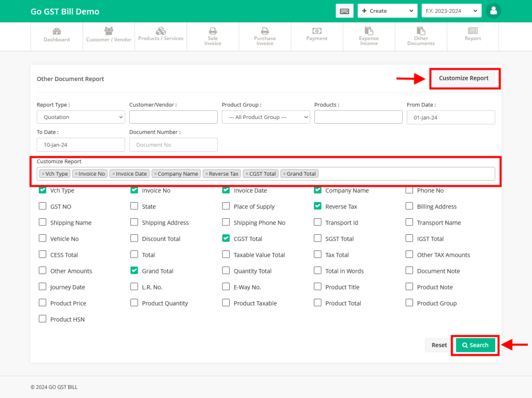Enable the Phone No checkbox

[x=409, y=190]
